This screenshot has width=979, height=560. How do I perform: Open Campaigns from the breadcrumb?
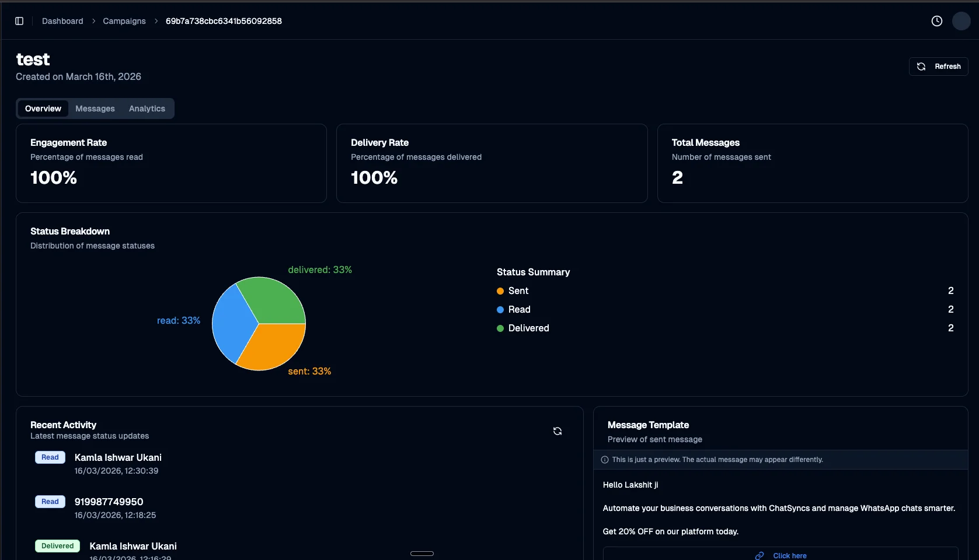click(x=124, y=21)
